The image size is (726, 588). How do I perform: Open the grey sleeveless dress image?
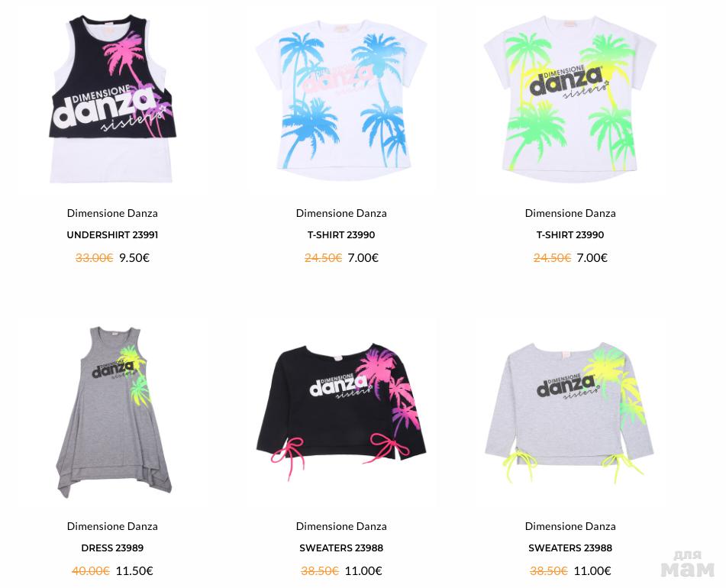click(x=114, y=412)
